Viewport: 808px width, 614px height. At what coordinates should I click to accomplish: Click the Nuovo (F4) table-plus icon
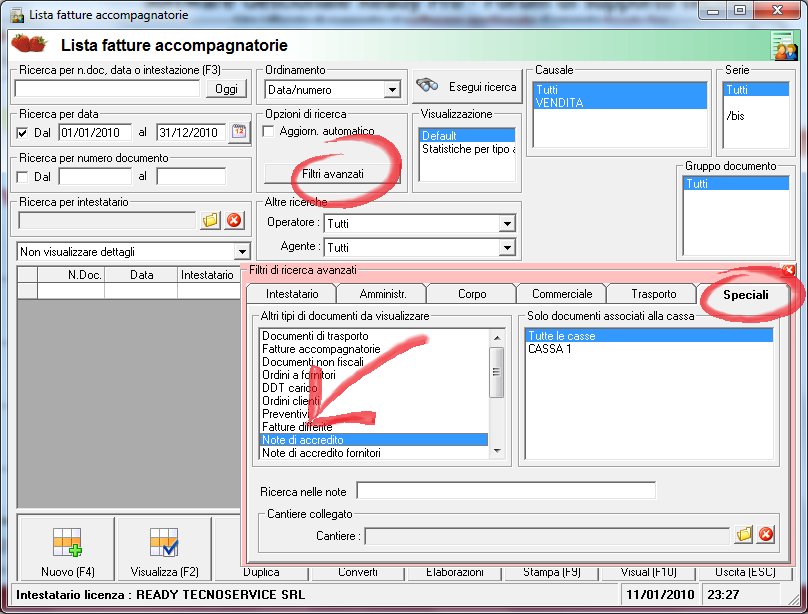pos(67,542)
